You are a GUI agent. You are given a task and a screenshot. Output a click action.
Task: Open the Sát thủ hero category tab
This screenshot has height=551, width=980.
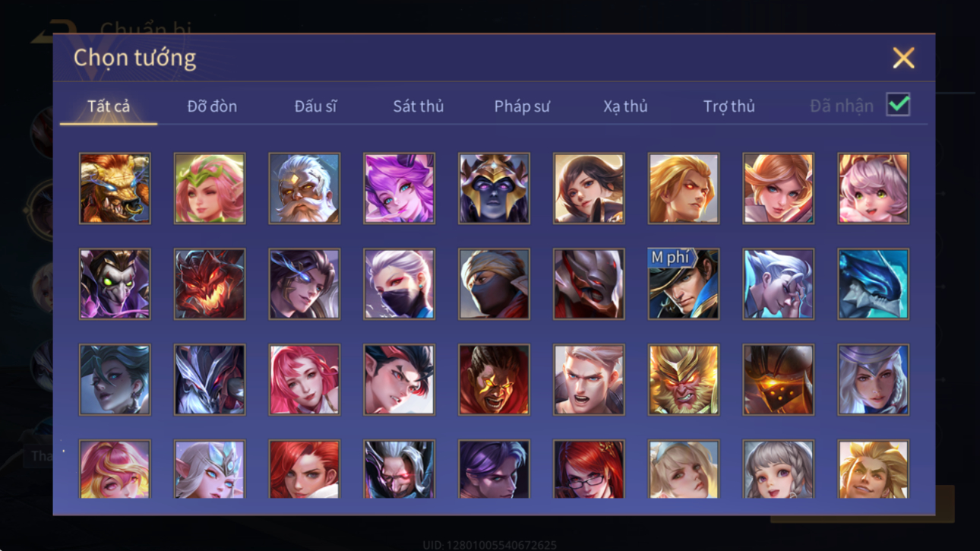click(x=418, y=106)
